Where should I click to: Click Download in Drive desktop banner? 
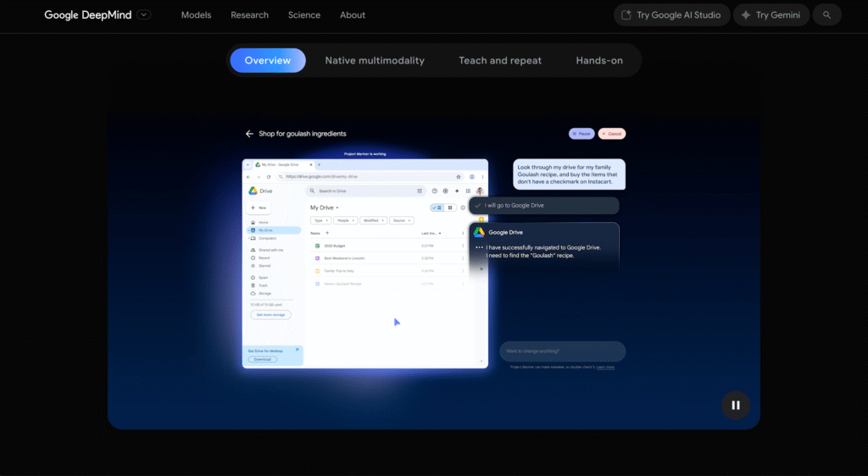click(x=263, y=359)
